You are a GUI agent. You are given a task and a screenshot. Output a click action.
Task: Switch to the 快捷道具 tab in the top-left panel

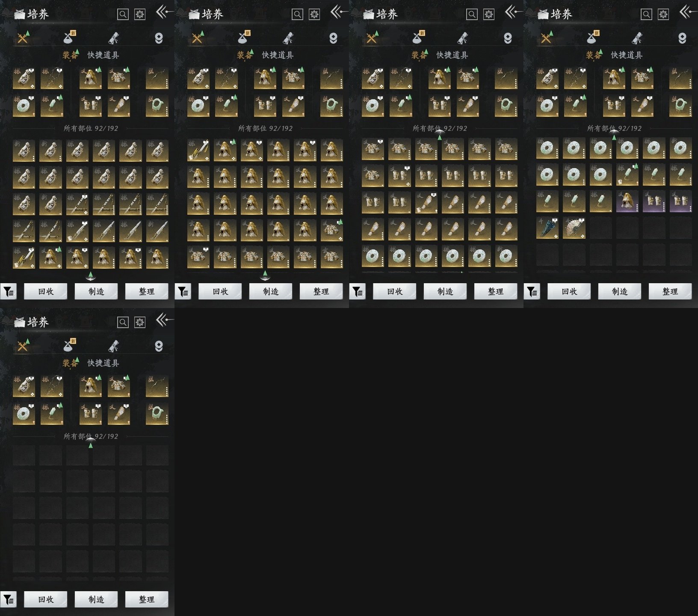[x=103, y=55]
